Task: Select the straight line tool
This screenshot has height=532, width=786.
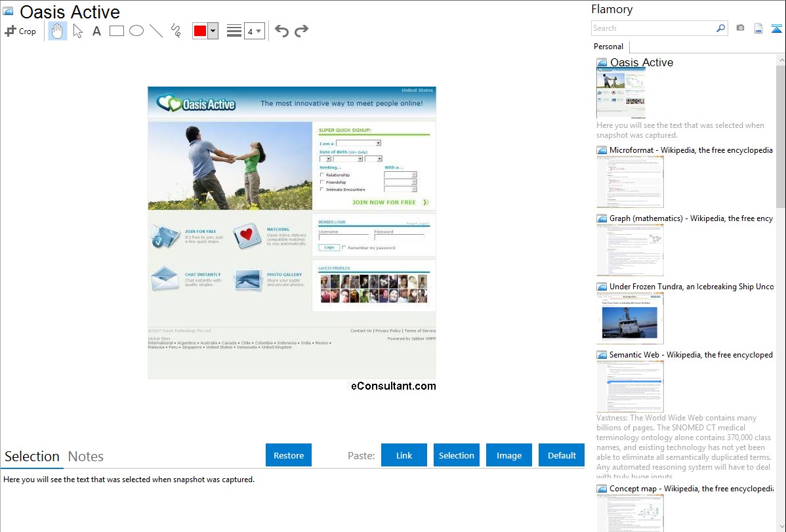Action: 156,31
